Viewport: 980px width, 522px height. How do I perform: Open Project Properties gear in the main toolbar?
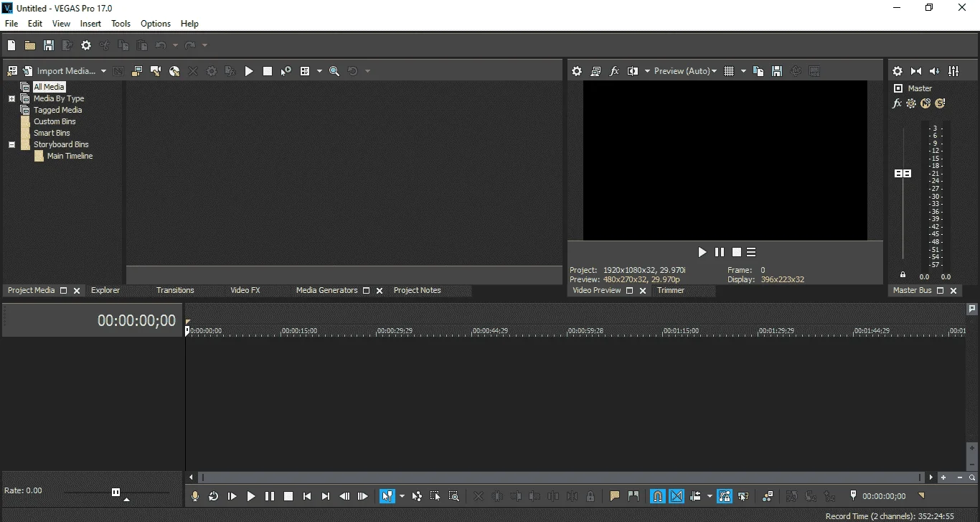[86, 45]
